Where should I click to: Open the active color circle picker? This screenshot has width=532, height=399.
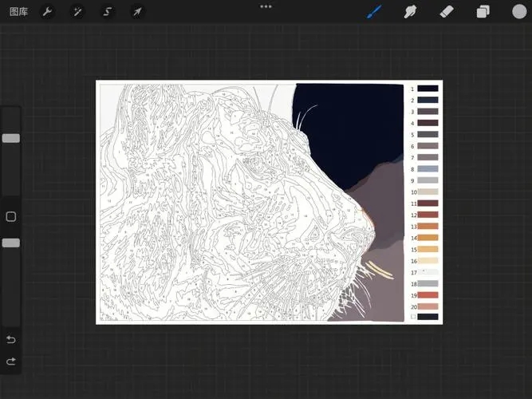519,11
